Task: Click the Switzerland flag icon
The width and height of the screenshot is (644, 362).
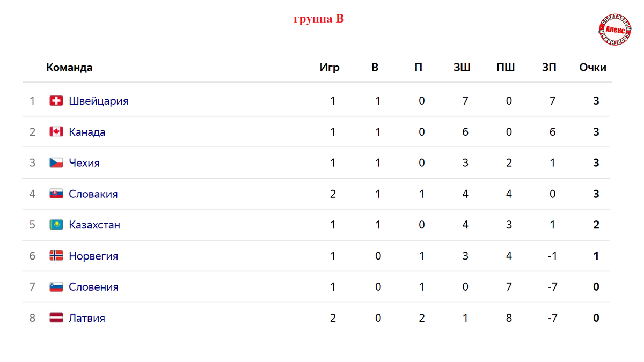Action: pyautogui.click(x=56, y=100)
